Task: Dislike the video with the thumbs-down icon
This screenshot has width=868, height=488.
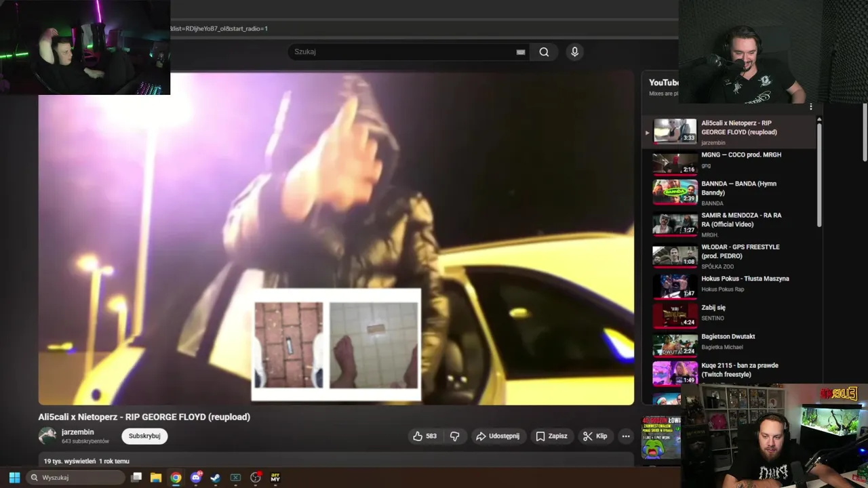Action: click(x=455, y=436)
